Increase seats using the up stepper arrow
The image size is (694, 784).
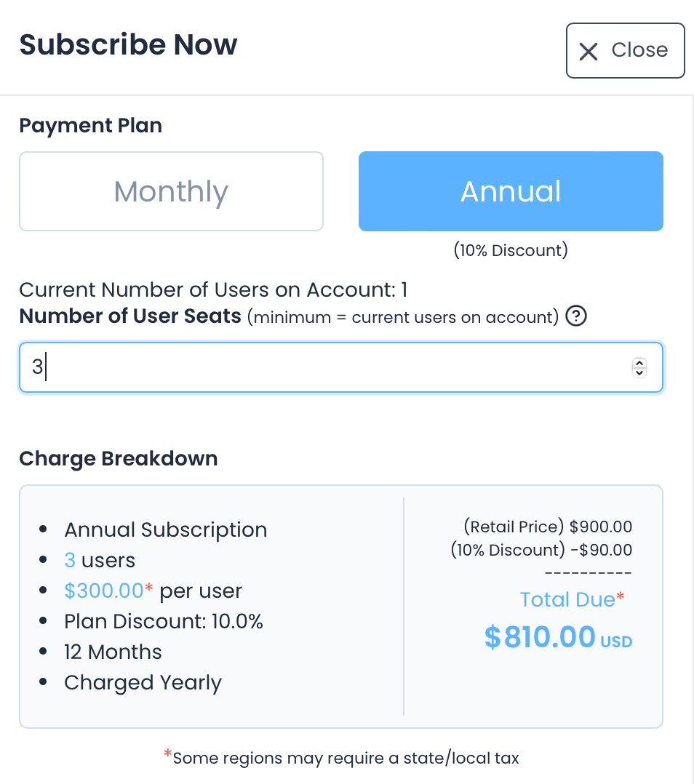coord(639,362)
